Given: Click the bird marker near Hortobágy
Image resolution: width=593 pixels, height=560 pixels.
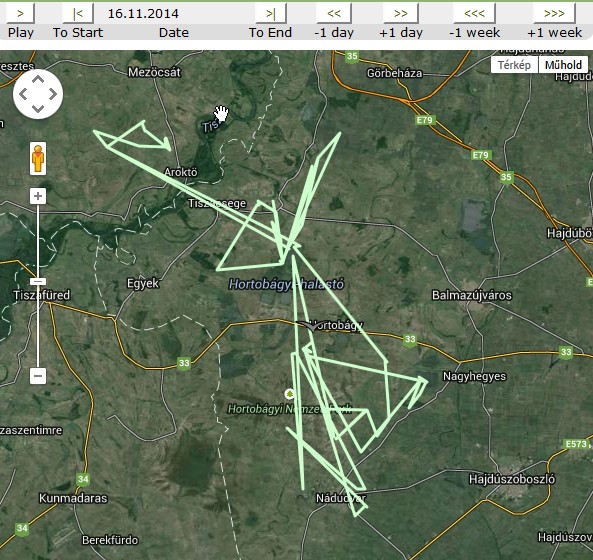Looking at the screenshot, I should pyautogui.click(x=311, y=325).
